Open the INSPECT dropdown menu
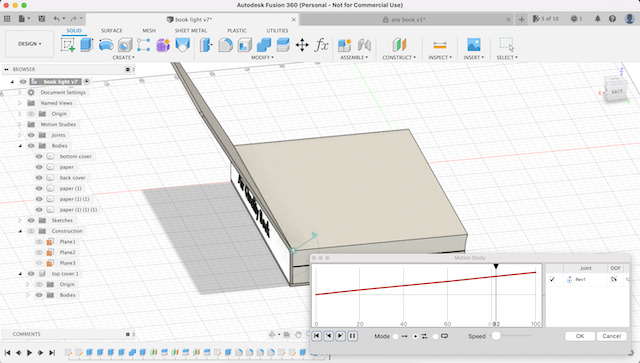The height and width of the screenshot is (363, 640). click(x=440, y=58)
